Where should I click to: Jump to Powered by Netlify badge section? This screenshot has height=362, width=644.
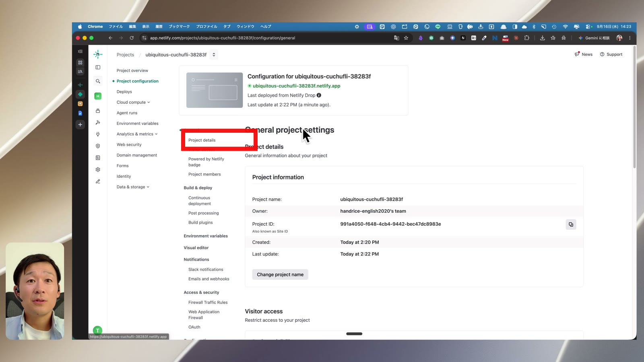pos(206,162)
